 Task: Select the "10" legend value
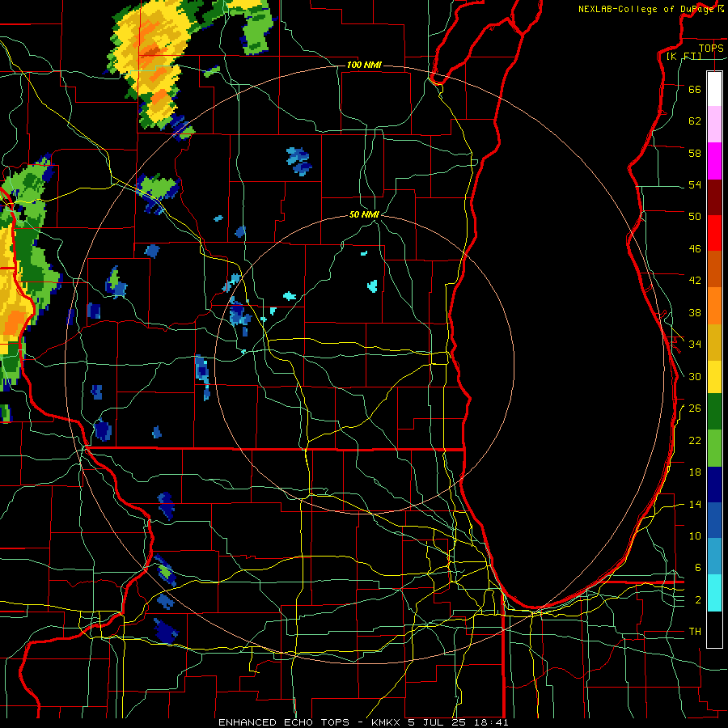coord(695,535)
